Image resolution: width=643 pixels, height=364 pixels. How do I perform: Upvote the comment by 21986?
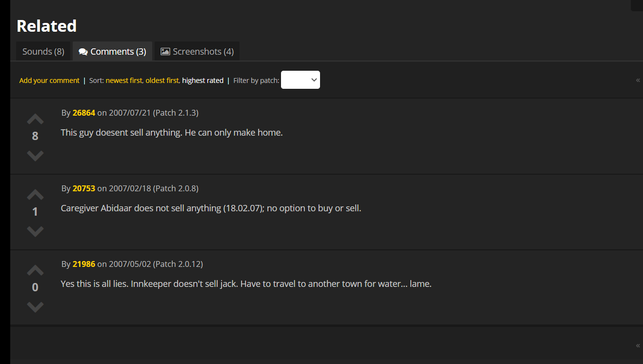tap(35, 270)
